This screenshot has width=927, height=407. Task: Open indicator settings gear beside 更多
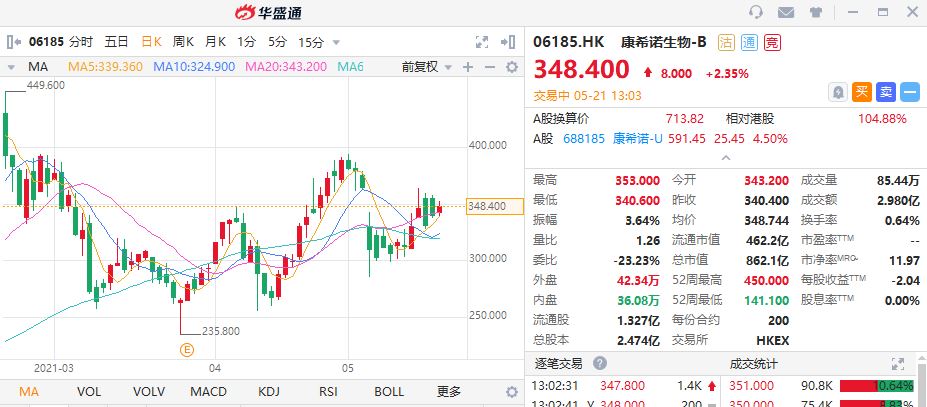pyautogui.click(x=512, y=392)
